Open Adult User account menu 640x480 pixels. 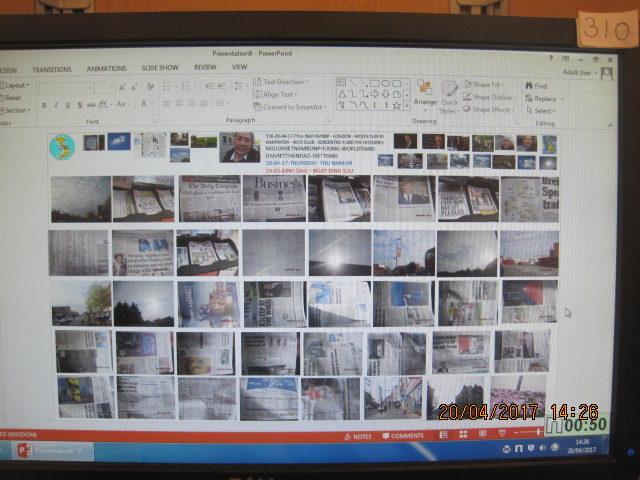click(579, 73)
